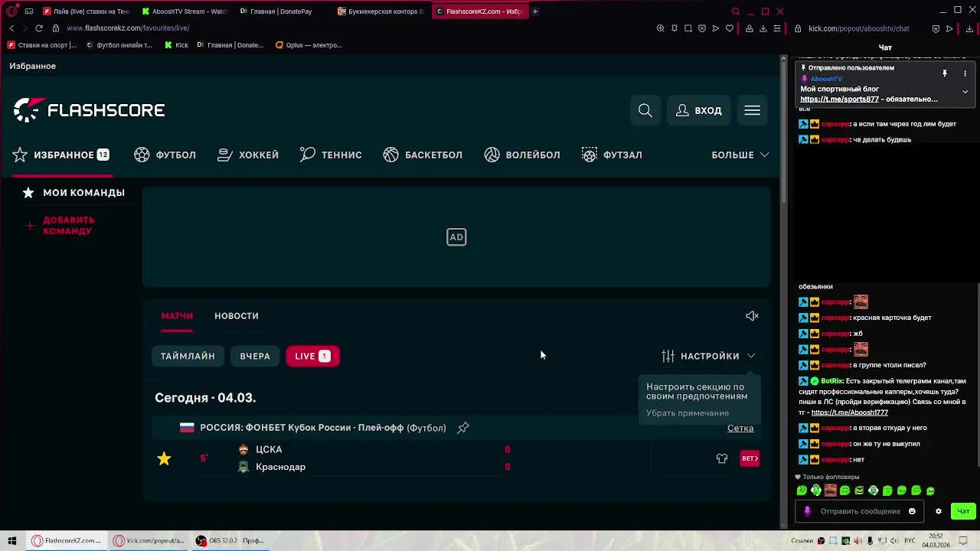The image size is (980, 551).
Task: Click the Краснодар team name
Action: click(x=280, y=467)
